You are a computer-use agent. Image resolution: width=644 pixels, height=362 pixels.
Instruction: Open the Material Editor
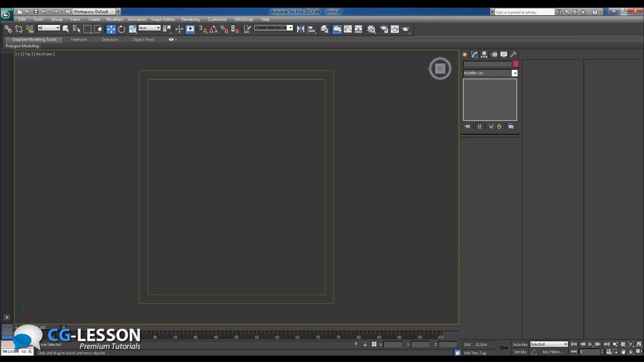click(x=371, y=29)
